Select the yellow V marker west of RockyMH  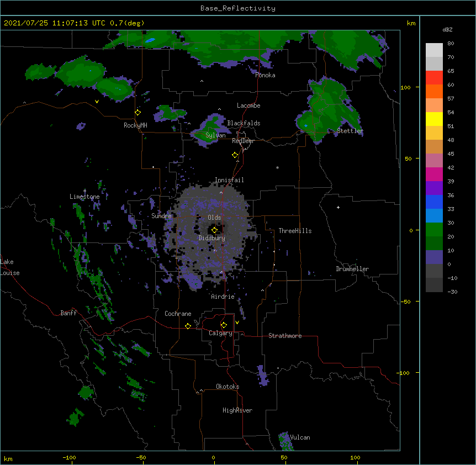coord(97,102)
